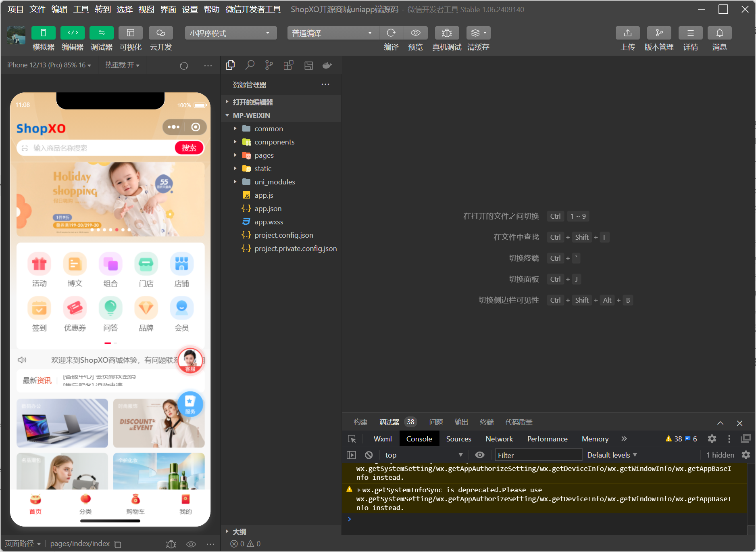756x552 pixels.
Task: Switch to the Problems panel tab
Action: [x=436, y=422]
